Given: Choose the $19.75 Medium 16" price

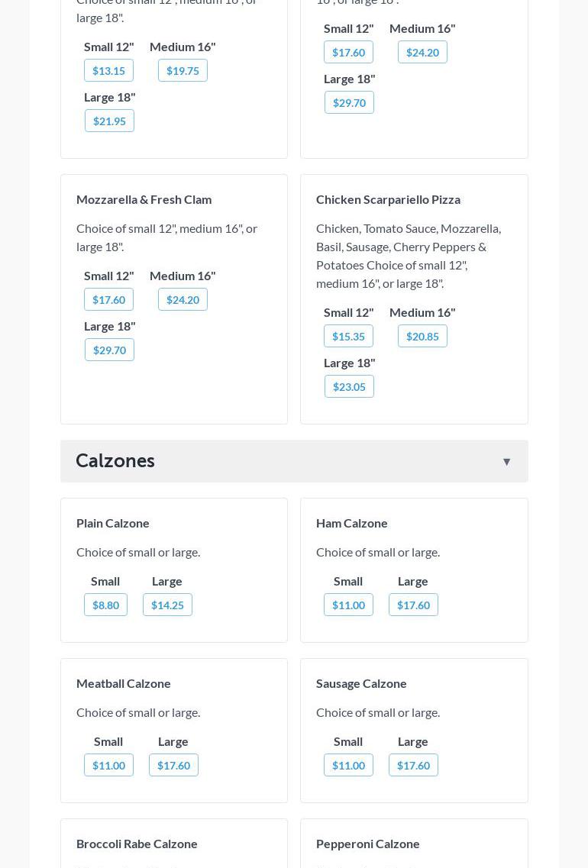Looking at the screenshot, I should pyautogui.click(x=183, y=71).
